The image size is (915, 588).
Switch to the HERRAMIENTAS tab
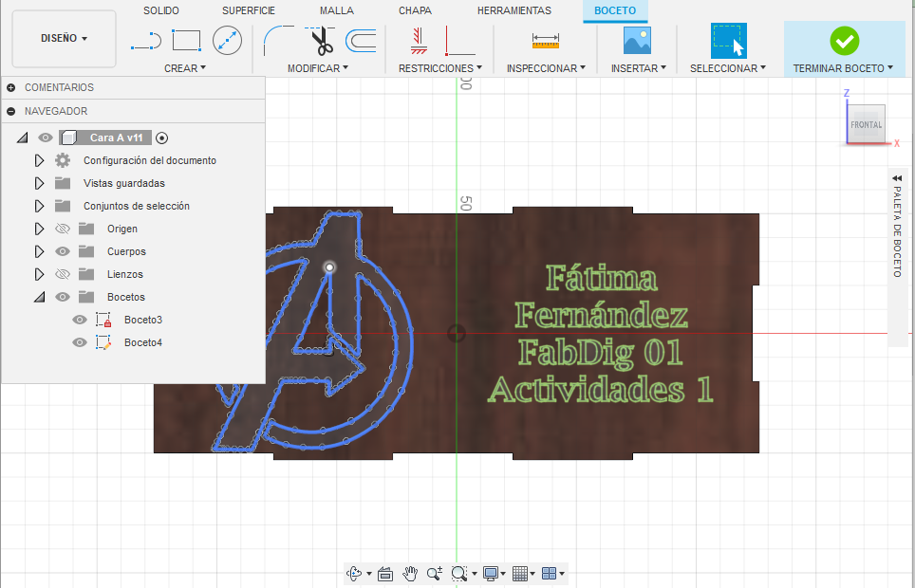[x=514, y=10]
